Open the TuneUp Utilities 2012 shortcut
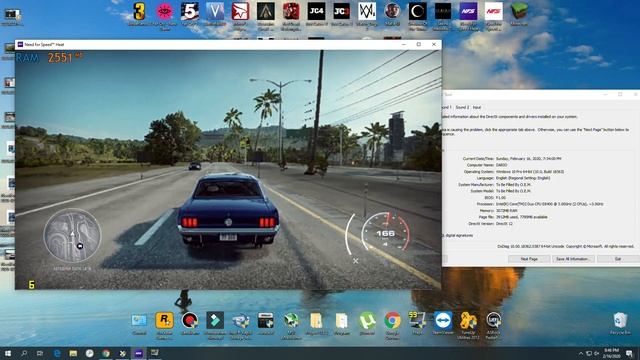Viewport: 640px width, 360px height. click(468, 321)
